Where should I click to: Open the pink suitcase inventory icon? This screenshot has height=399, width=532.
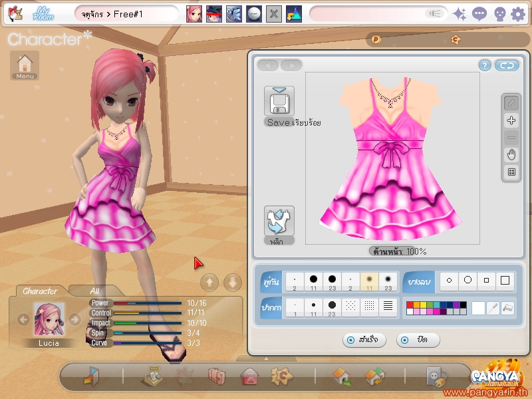click(x=217, y=376)
